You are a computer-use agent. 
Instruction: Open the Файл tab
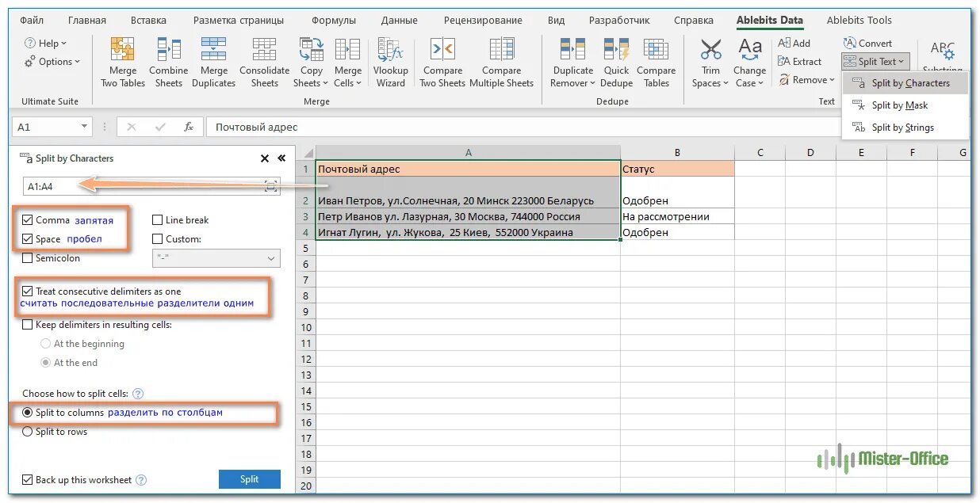tap(33, 21)
